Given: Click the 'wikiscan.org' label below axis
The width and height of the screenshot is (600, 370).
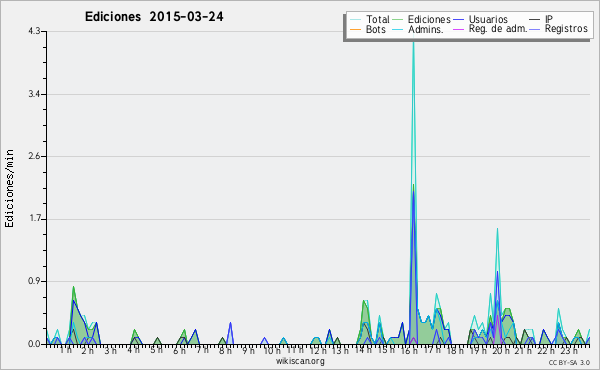Looking at the screenshot, I should pos(300,361).
